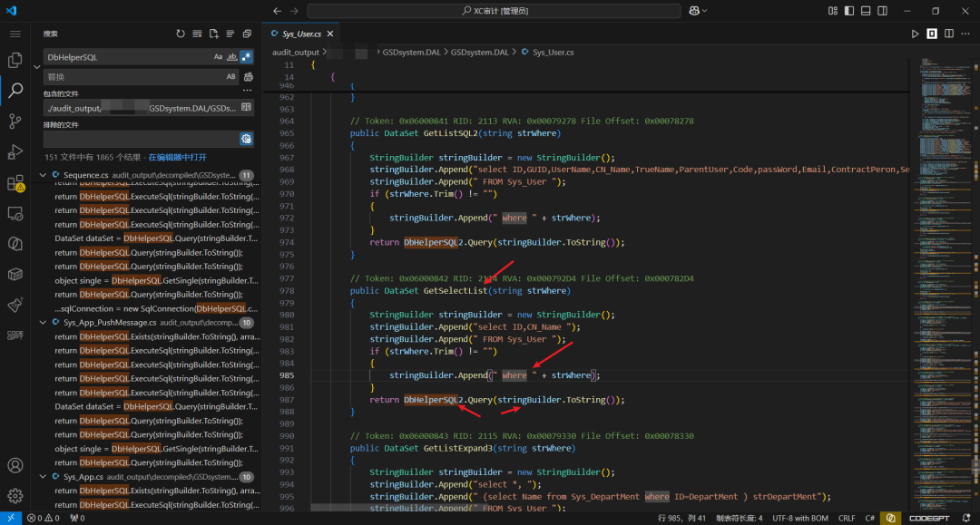Open the CodeGPT activity bar icon
The image size is (980, 525).
(x=15, y=335)
